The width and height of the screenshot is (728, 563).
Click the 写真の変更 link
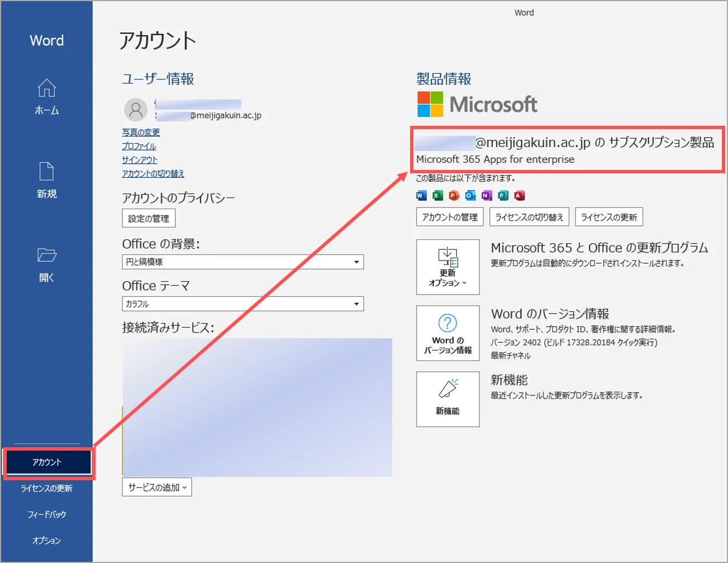(141, 132)
